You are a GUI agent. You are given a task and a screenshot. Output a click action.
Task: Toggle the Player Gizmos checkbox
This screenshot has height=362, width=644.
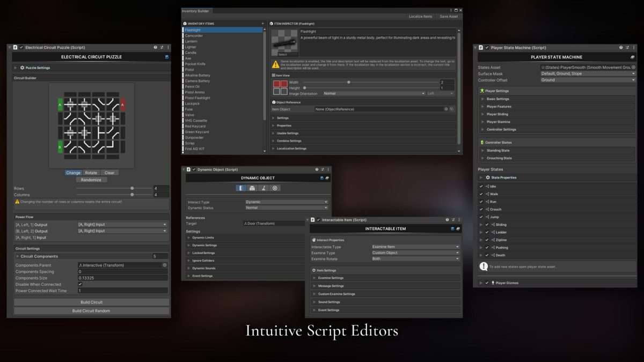pos(487,283)
